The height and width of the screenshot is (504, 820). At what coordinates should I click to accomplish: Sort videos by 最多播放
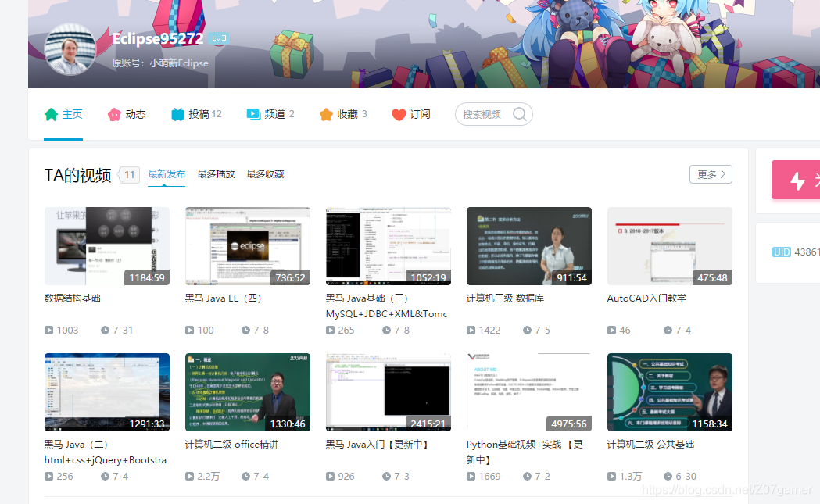pos(216,174)
